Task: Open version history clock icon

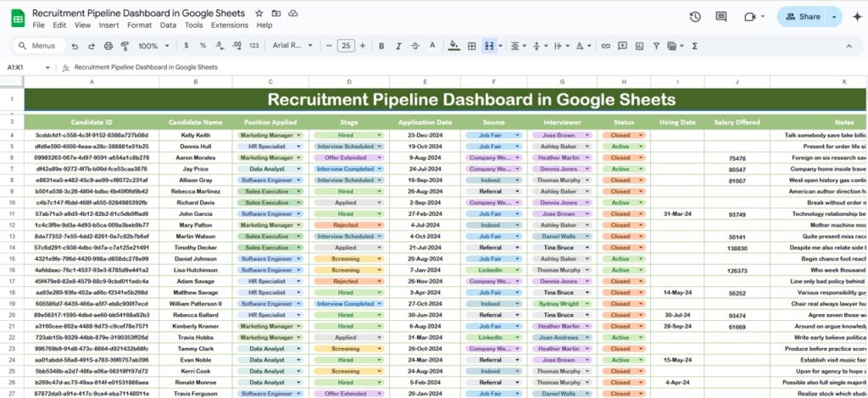Action: coord(695,17)
